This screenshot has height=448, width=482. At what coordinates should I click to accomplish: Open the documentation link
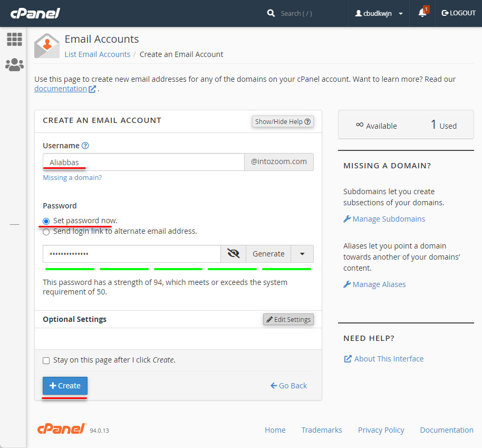(61, 89)
